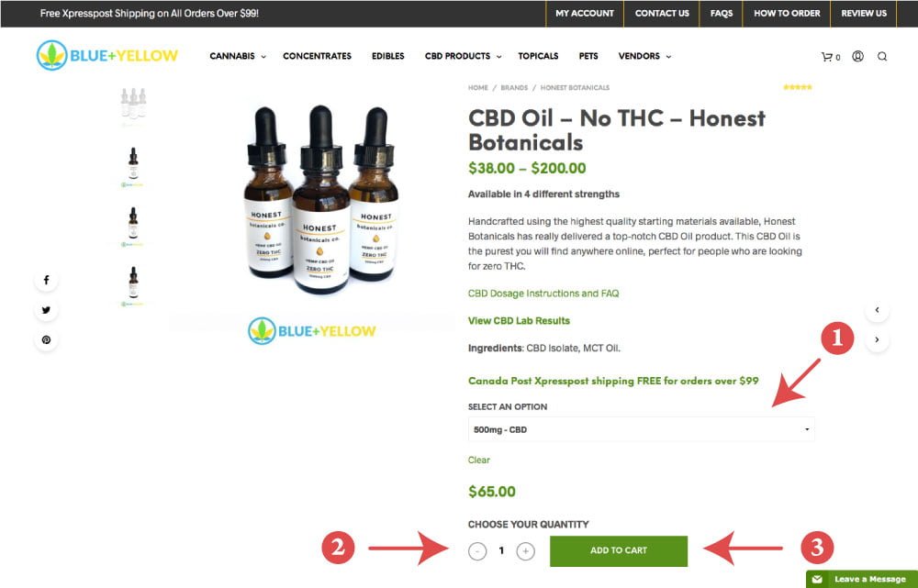Image resolution: width=918 pixels, height=588 pixels.
Task: Go to the next product arrow
Action: [877, 340]
